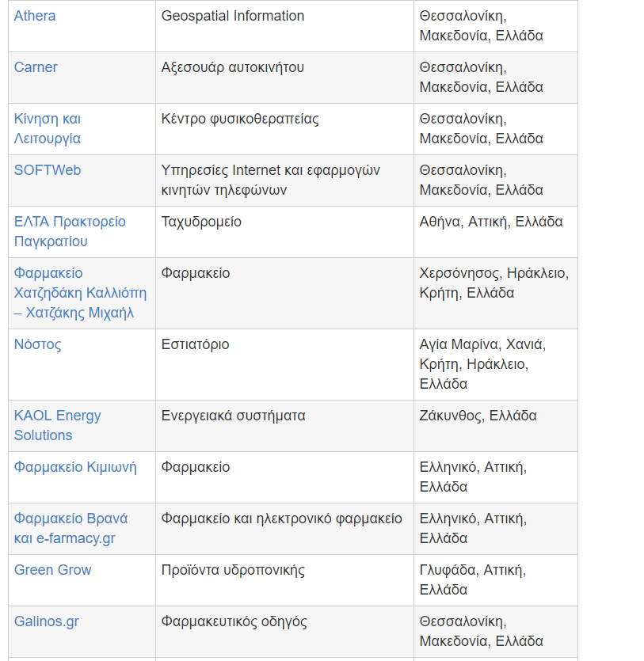Click the Νόστος restaurant link

(x=37, y=344)
